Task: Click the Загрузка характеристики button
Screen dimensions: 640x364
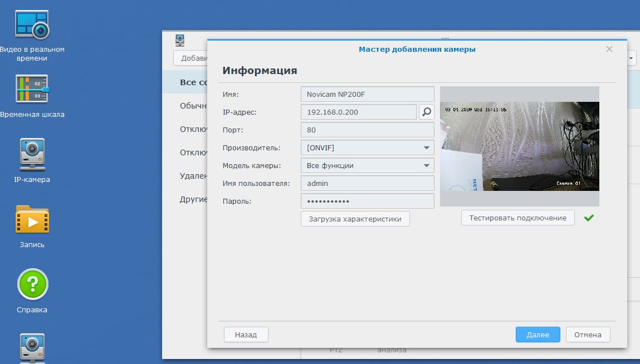Action: tap(355, 219)
